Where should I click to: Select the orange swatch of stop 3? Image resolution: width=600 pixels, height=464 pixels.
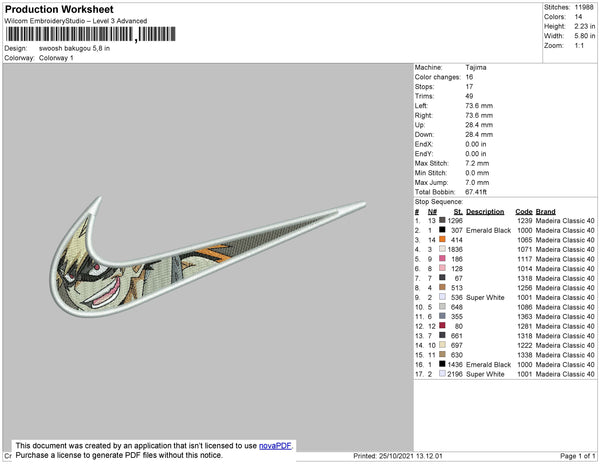(442, 239)
